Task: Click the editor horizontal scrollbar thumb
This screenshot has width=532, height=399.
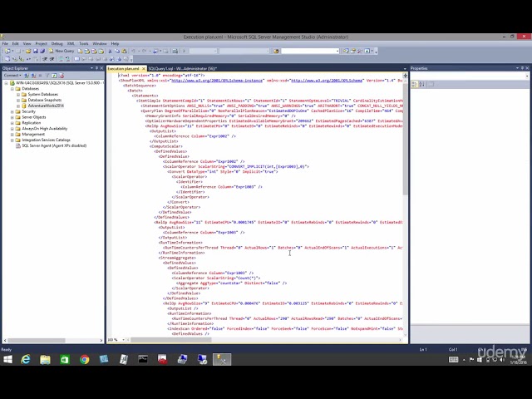Action: (x=171, y=340)
